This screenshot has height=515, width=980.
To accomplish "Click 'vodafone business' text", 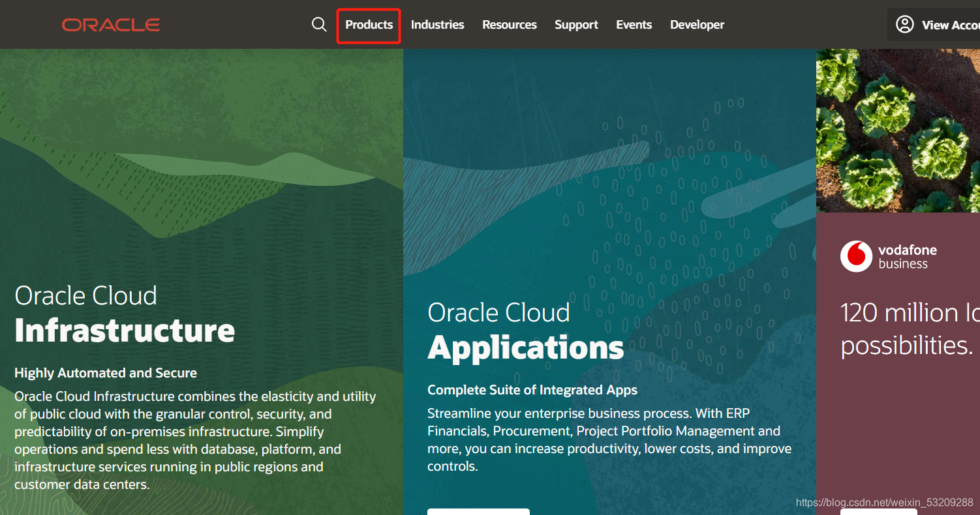I will click(908, 257).
